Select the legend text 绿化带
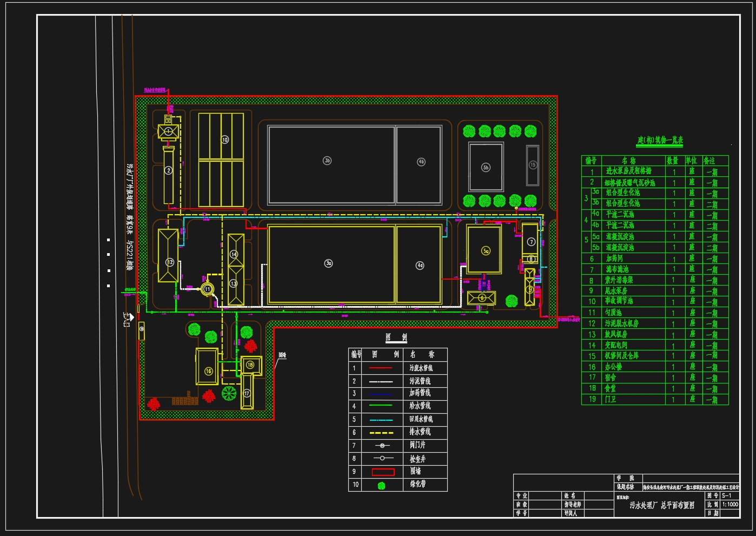This screenshot has width=756, height=536. tap(417, 484)
